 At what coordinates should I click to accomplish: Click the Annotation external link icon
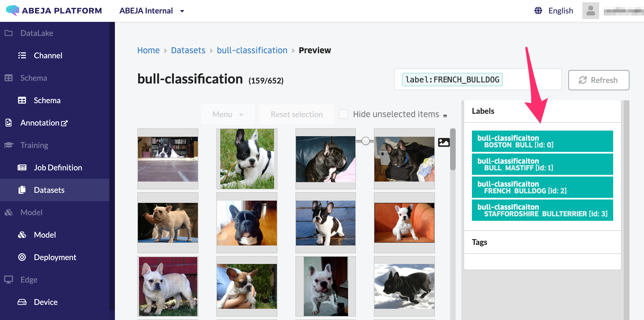tap(64, 123)
